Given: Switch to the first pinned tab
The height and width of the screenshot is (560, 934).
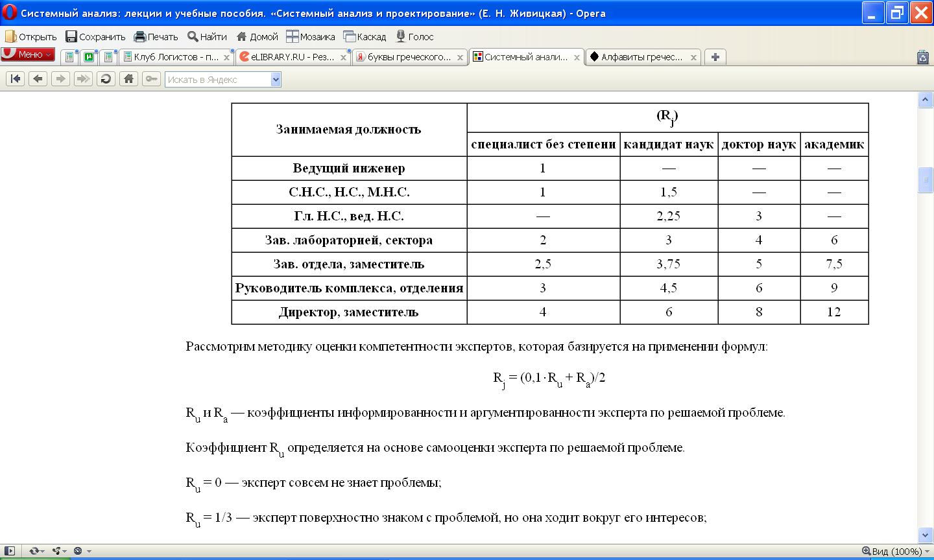Looking at the screenshot, I should coord(69,57).
